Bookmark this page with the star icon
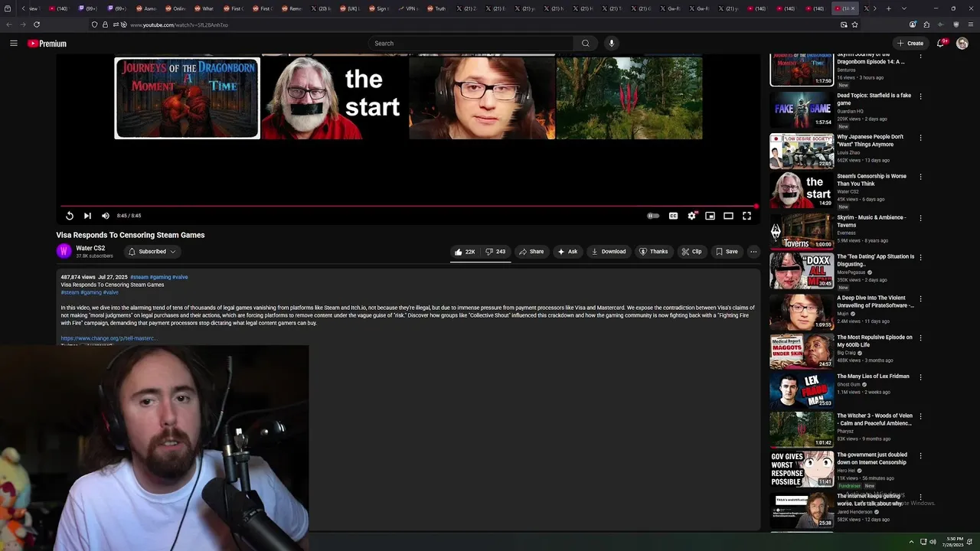Screen dimensions: 980x551 coord(854,24)
